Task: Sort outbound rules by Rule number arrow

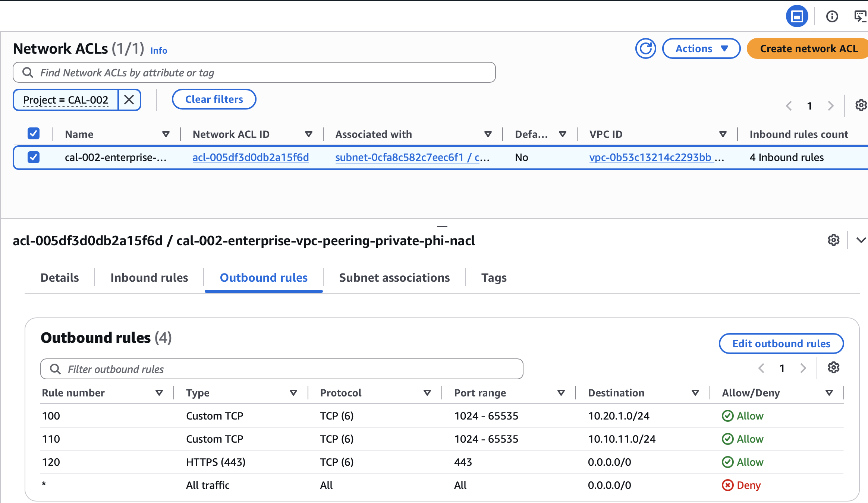Action: coord(159,393)
